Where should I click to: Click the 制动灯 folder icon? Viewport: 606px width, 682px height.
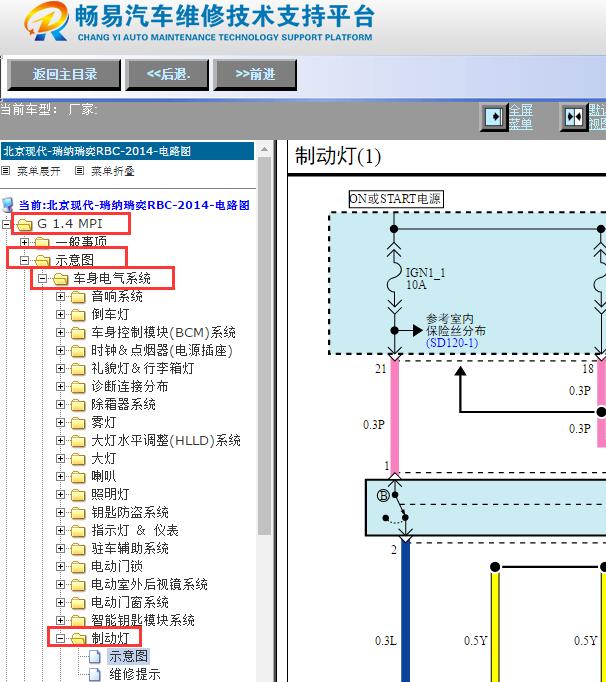pyautogui.click(x=78, y=639)
